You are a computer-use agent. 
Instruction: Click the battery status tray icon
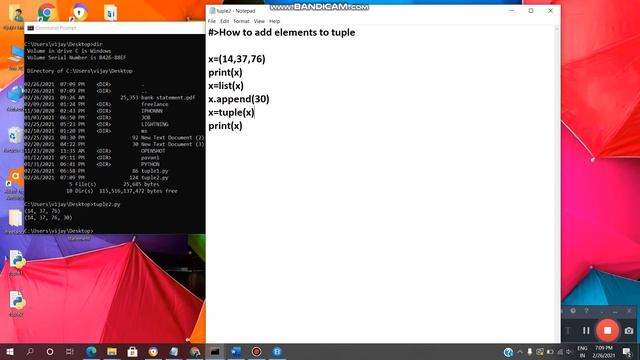[550, 351]
